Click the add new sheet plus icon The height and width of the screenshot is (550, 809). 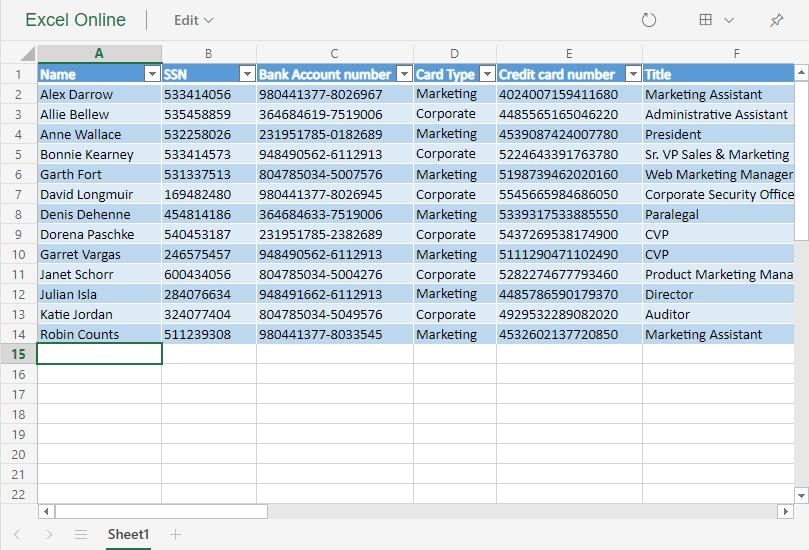coord(176,535)
